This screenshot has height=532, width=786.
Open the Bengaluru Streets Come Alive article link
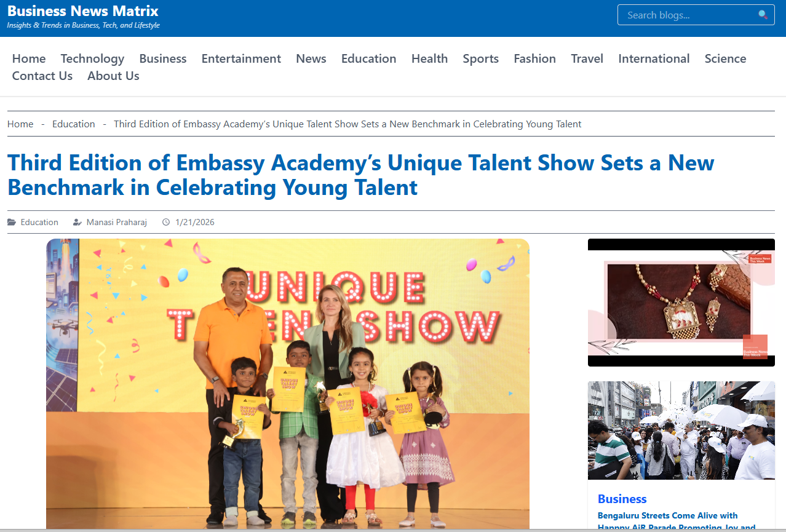[667, 515]
